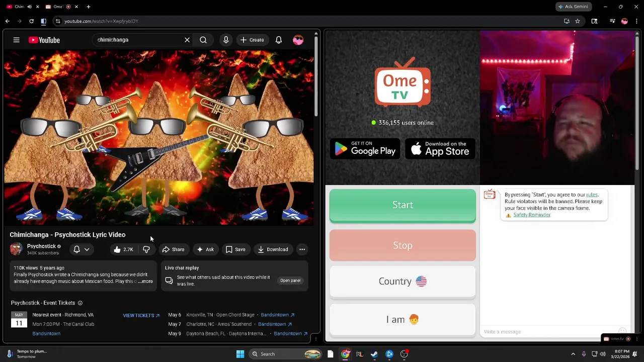Dislike the Chimichanga video
The image size is (644, 362).
(x=146, y=249)
